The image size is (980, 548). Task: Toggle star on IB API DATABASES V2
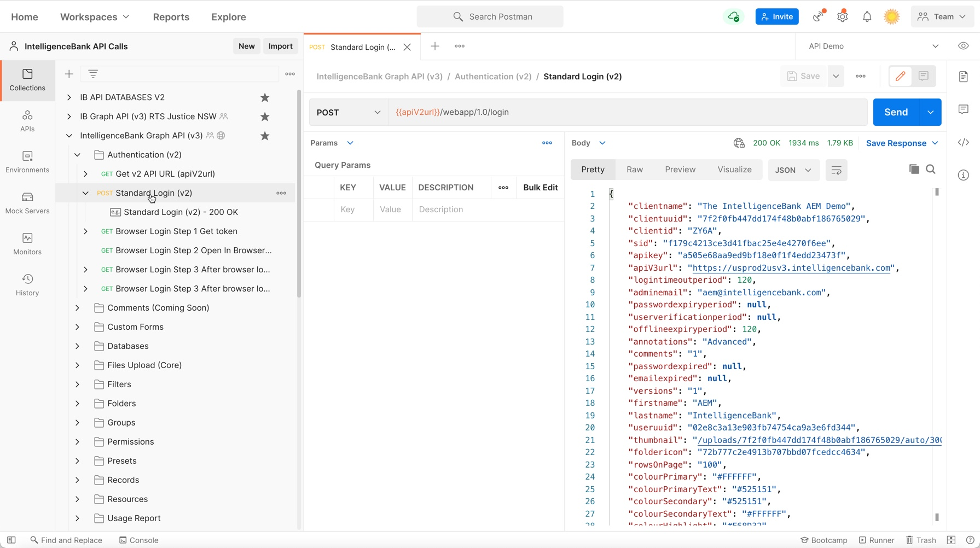[265, 97]
